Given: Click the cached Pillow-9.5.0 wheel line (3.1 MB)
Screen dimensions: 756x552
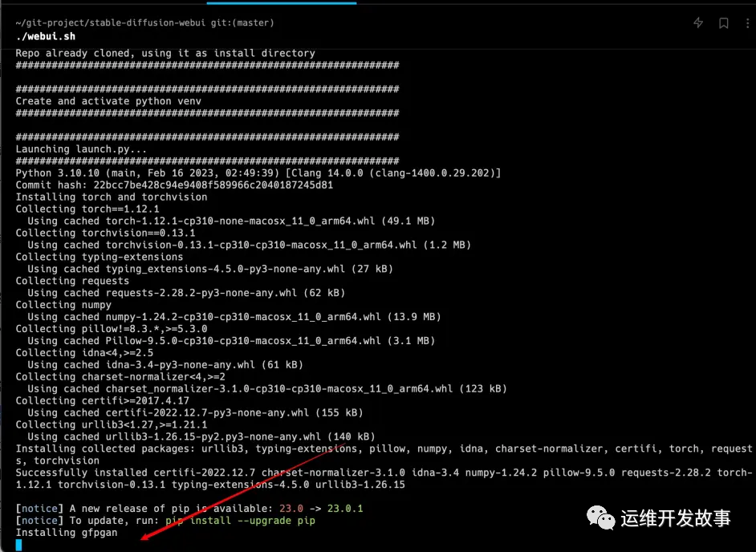Looking at the screenshot, I should [x=231, y=341].
